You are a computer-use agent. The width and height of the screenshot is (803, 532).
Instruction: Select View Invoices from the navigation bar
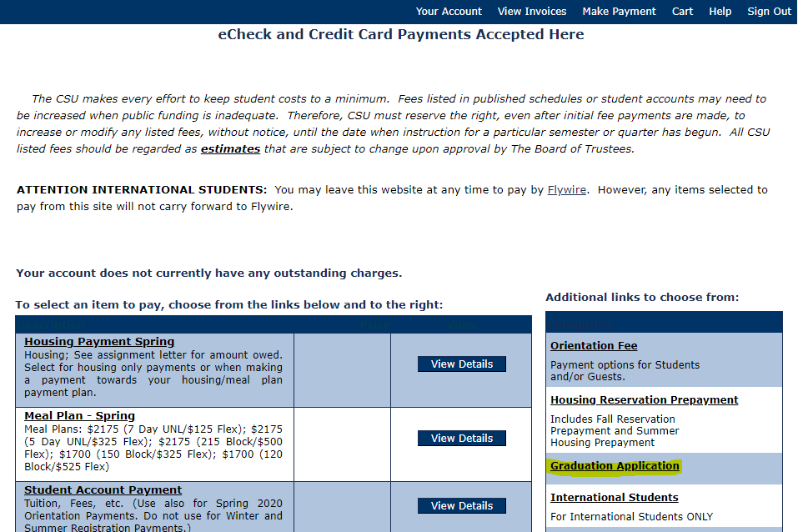(x=531, y=11)
